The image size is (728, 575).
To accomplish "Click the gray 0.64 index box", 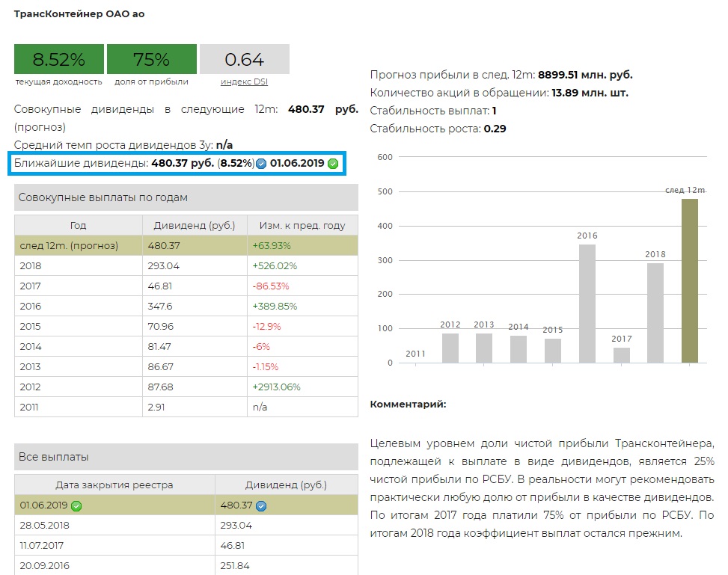I will pyautogui.click(x=244, y=59).
